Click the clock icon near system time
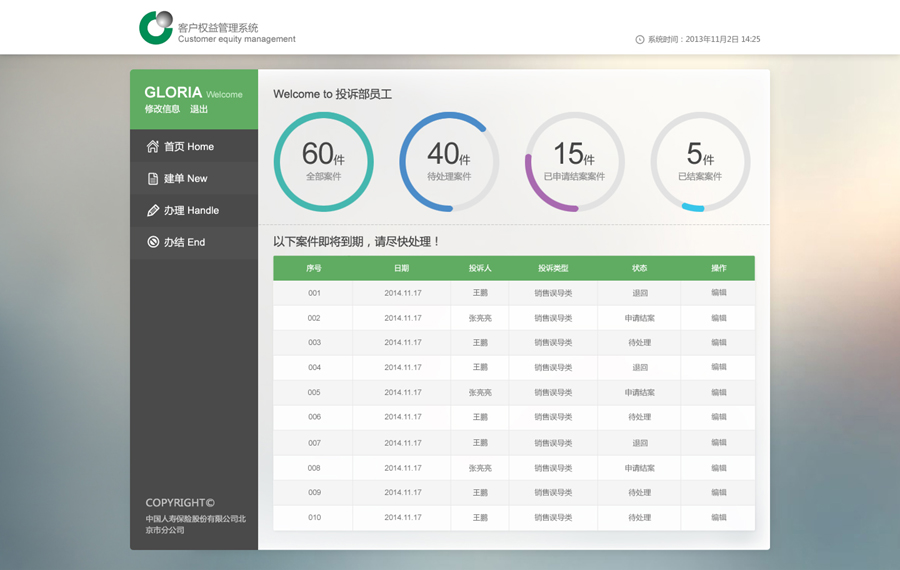The width and height of the screenshot is (900, 570). click(640, 40)
